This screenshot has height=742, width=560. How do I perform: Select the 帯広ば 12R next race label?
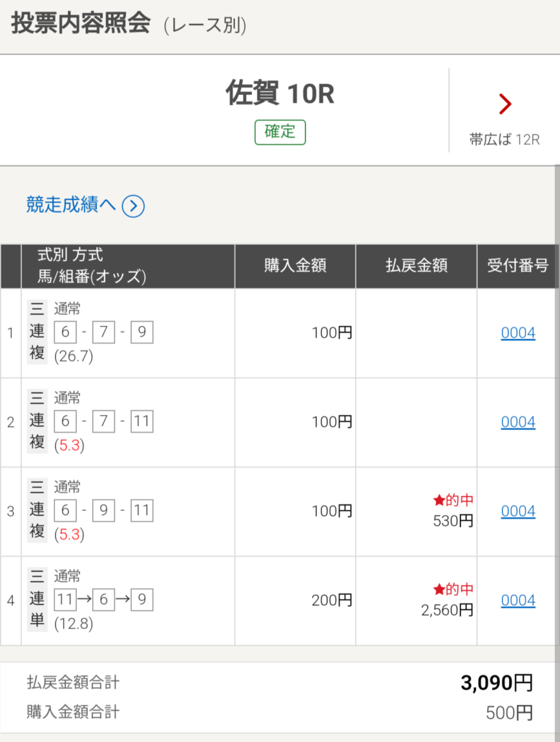(504, 140)
